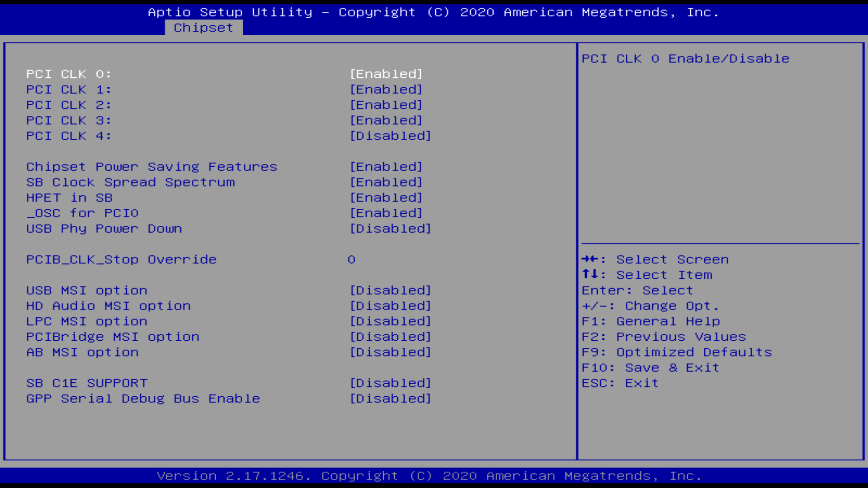Click PCI CLK 0 help text

pos(685,59)
